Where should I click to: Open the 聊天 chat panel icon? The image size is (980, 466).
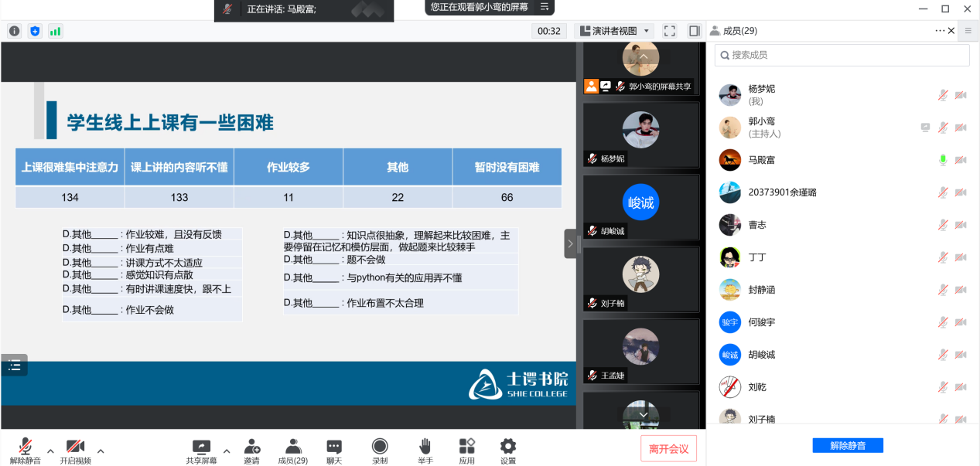click(333, 447)
